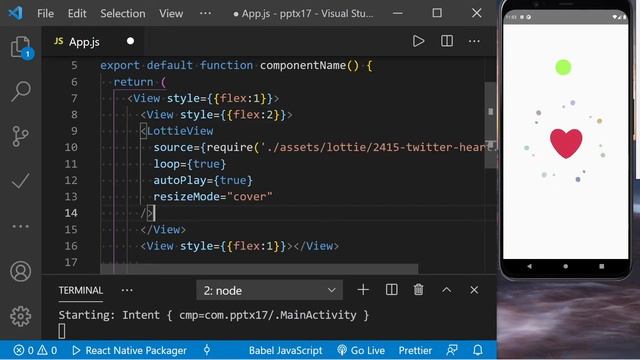Open the feedback icon in status bar
The width and height of the screenshot is (640, 360).
pos(452,350)
